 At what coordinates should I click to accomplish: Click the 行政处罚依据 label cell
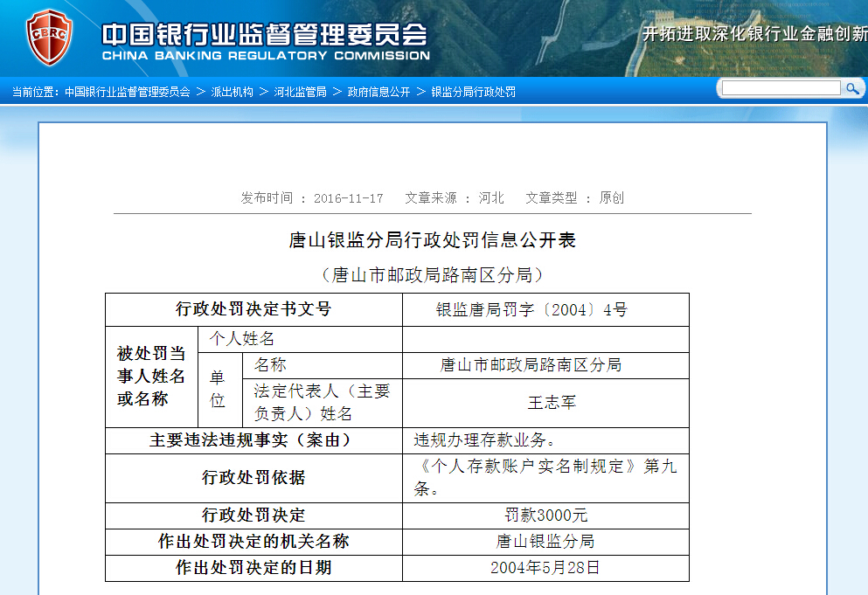pos(253,478)
